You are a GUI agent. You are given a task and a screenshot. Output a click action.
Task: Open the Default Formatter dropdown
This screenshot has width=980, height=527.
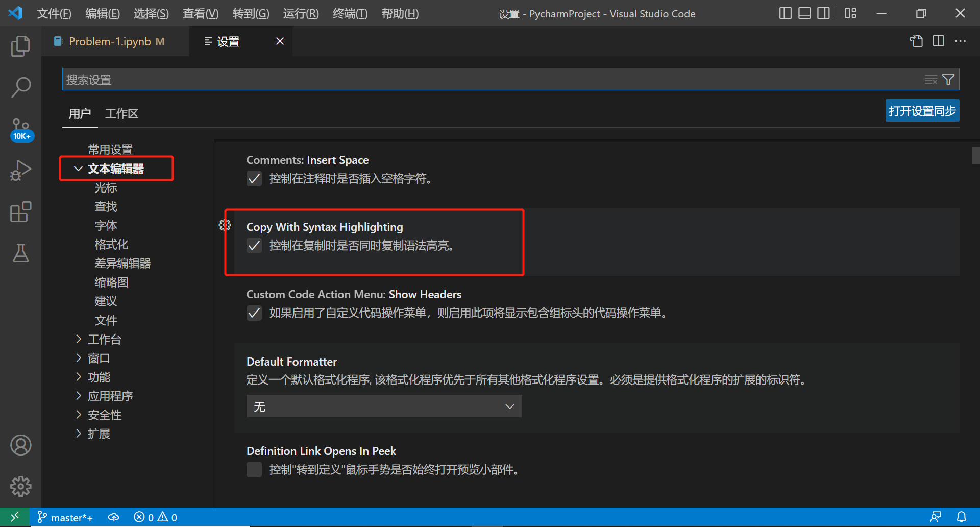point(384,406)
